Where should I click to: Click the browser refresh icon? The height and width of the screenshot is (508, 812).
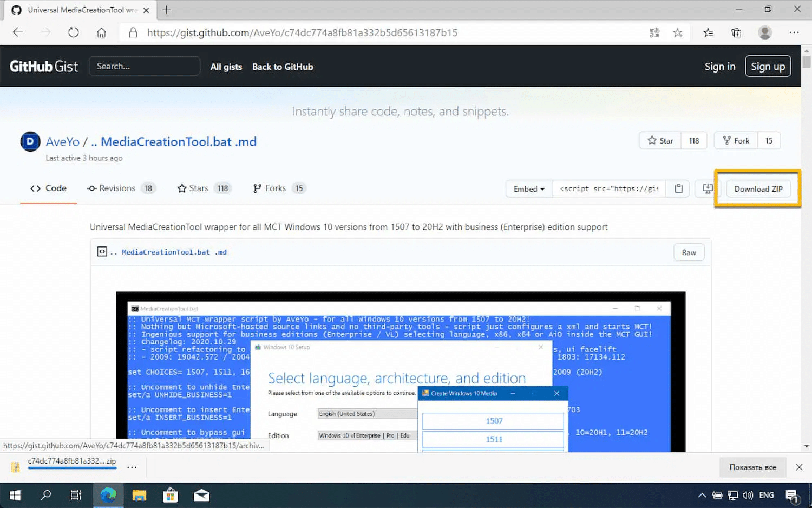pos(74,32)
